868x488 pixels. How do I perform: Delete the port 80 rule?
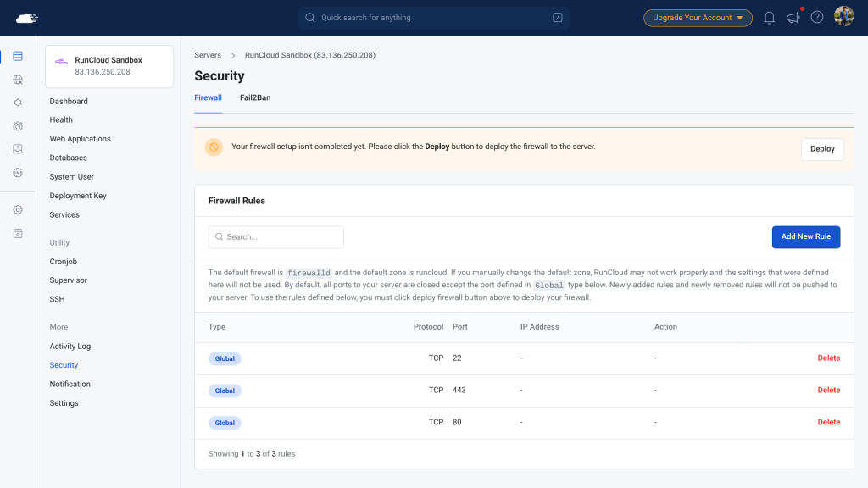[x=829, y=422]
